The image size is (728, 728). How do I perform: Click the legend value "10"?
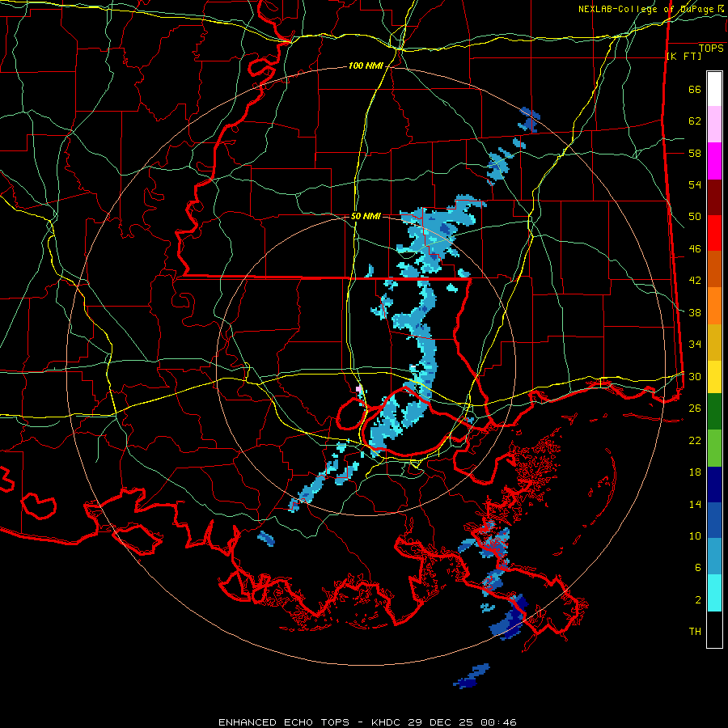pos(695,536)
